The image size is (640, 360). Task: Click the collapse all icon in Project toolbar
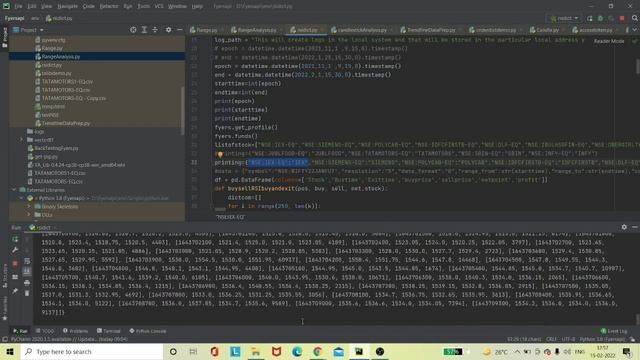click(x=155, y=30)
